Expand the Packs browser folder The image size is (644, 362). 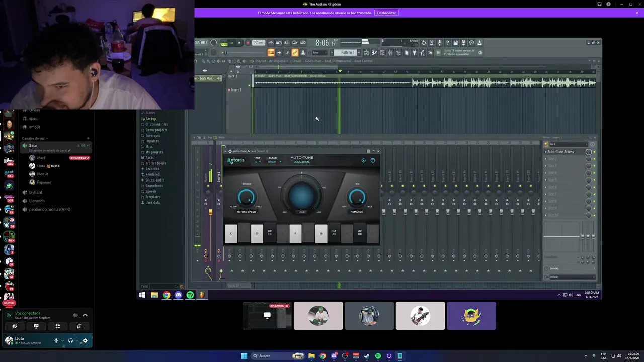(147, 157)
